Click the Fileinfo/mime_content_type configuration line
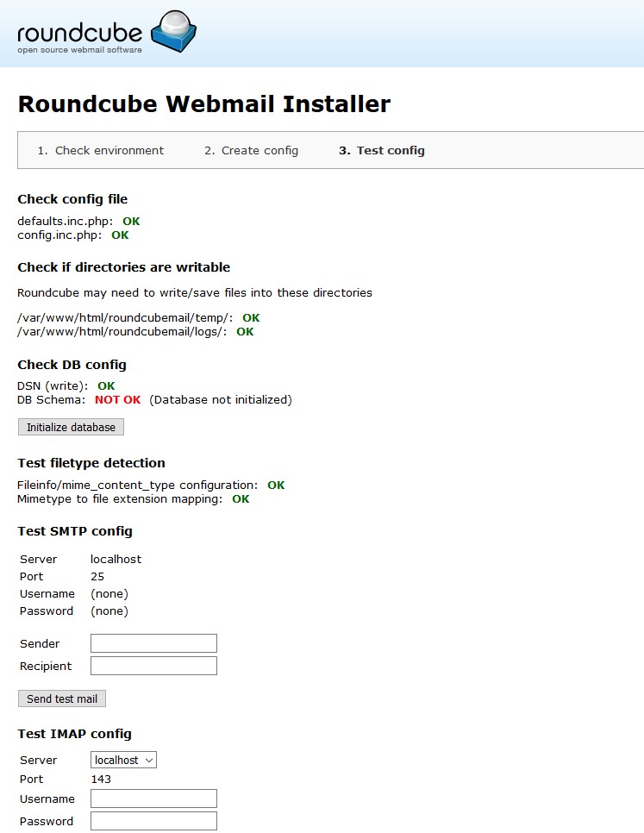 coord(137,485)
